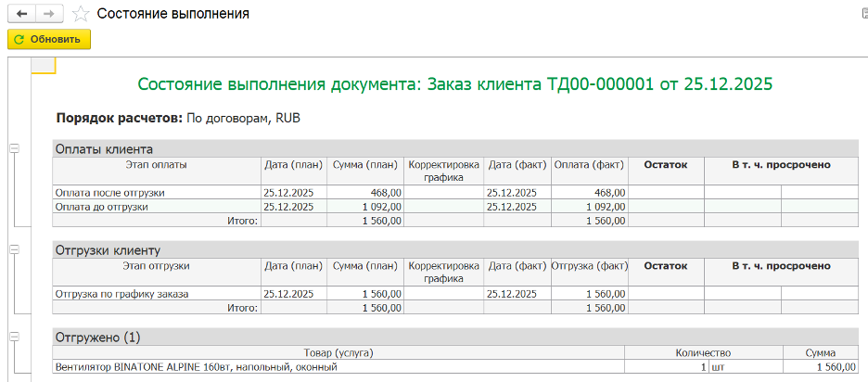Image resolution: width=868 pixels, height=382 pixels.
Task: Collapse the Отгрузки клиенту section
Action: (14, 249)
